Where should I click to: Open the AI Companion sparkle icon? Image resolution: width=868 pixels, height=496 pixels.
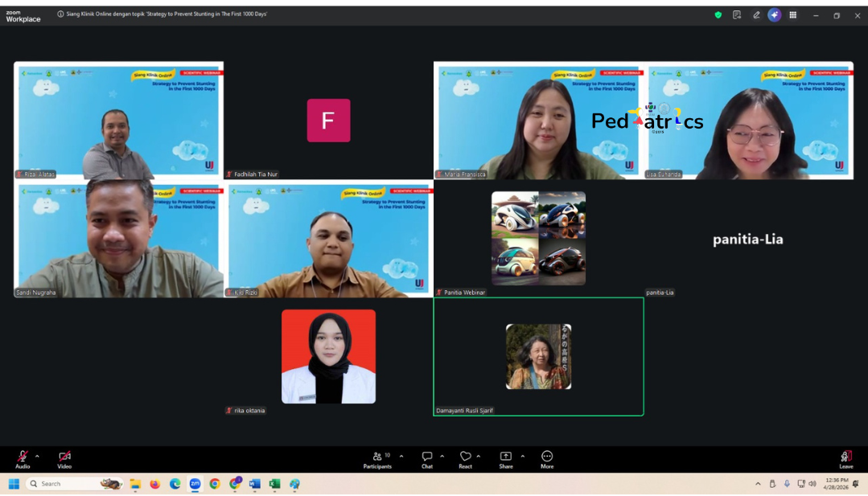point(774,15)
